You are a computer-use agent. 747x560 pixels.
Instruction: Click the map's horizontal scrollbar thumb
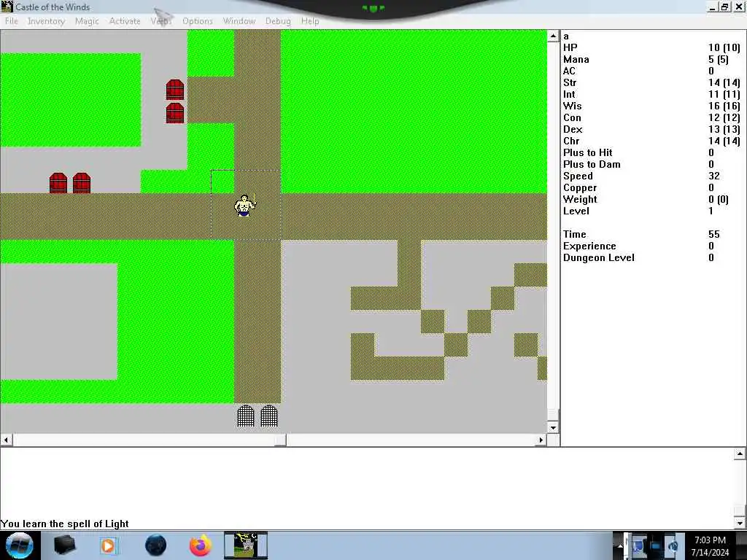[x=280, y=440]
